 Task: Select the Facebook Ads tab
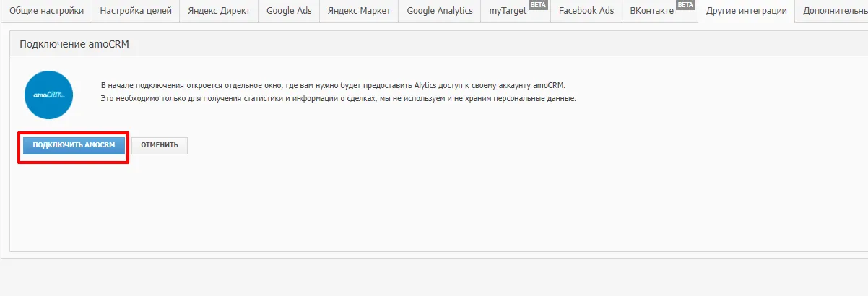pos(586,12)
